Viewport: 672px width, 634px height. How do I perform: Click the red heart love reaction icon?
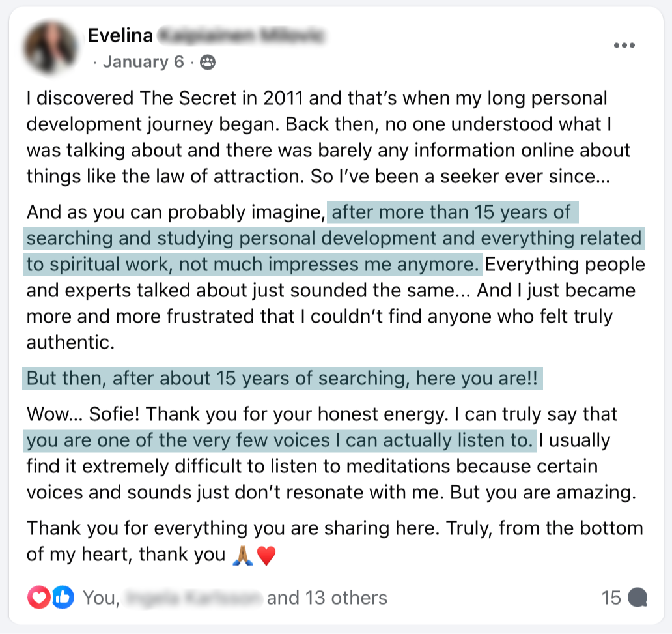pos(38,597)
